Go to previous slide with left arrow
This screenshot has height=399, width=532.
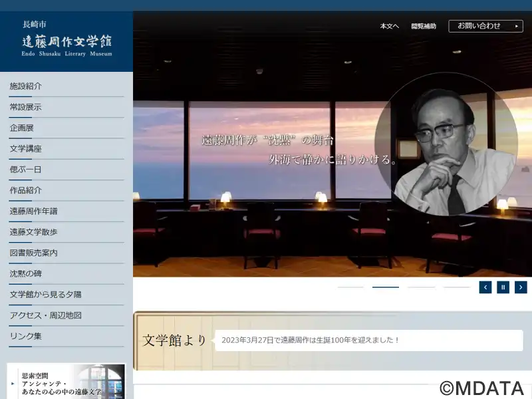[x=485, y=287]
